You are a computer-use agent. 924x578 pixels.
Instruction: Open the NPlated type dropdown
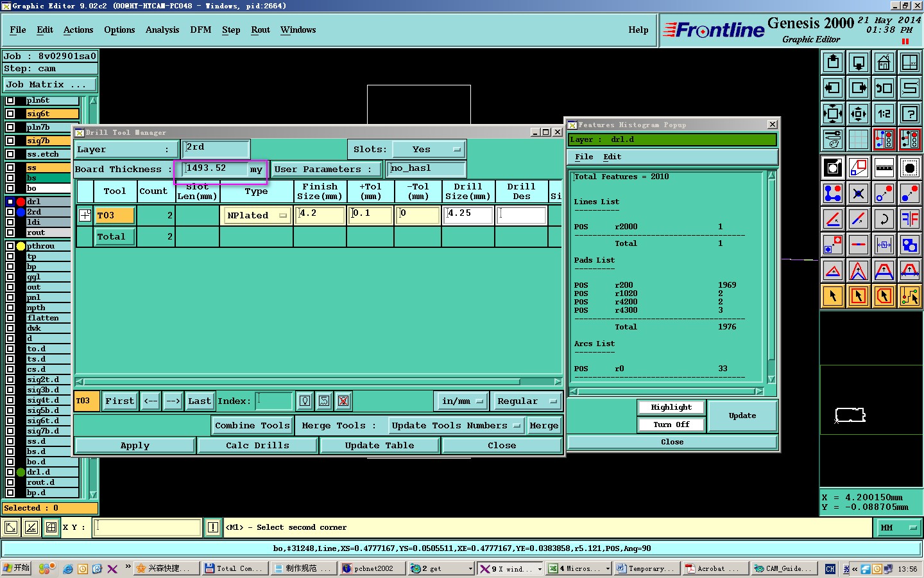click(x=256, y=215)
